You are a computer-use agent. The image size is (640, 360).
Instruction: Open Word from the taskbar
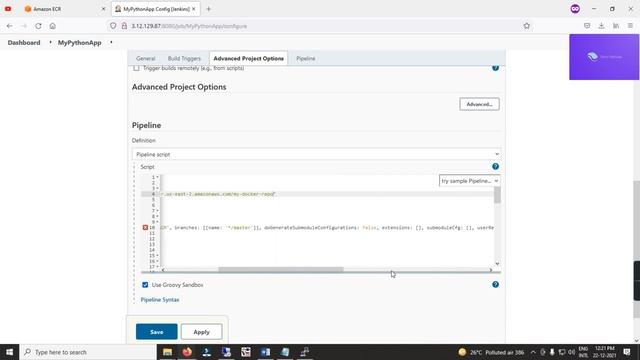(265, 352)
